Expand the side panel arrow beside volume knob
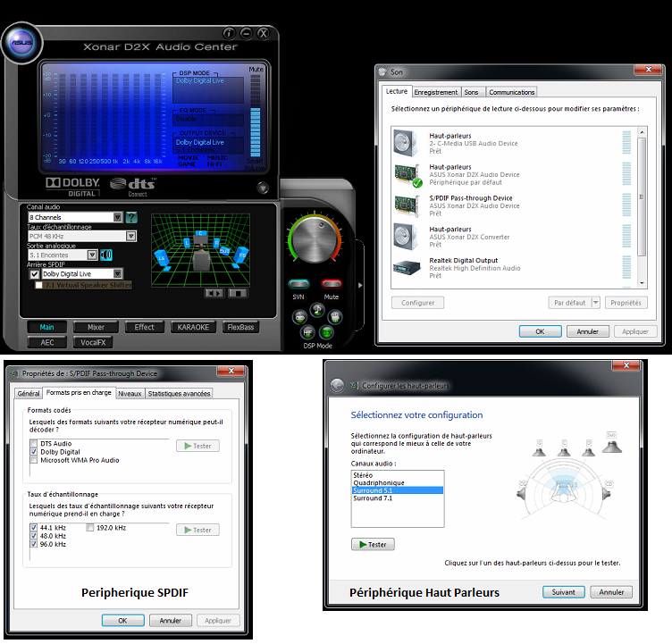The image size is (672, 644). pos(360,285)
